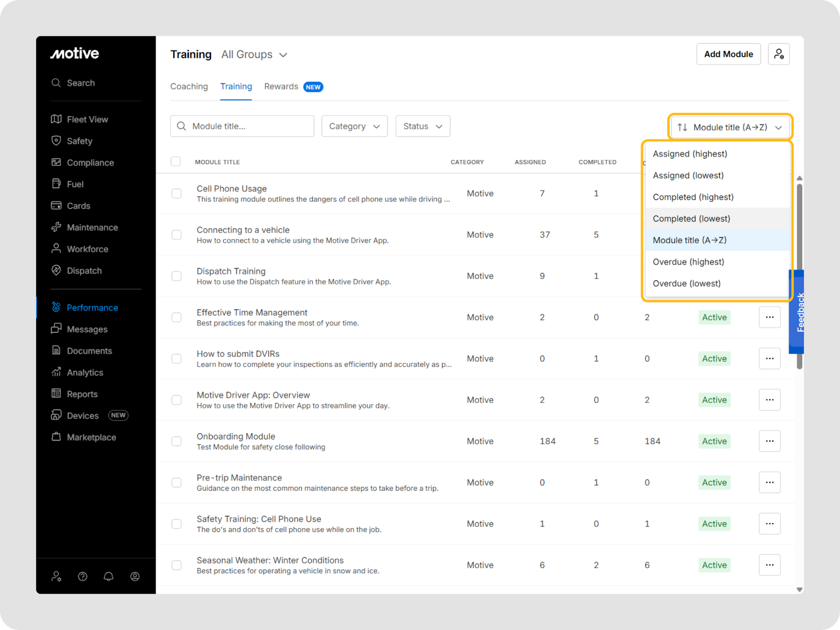Open more options for Effective Time Management
Image resolution: width=840 pixels, height=630 pixels.
(x=769, y=317)
